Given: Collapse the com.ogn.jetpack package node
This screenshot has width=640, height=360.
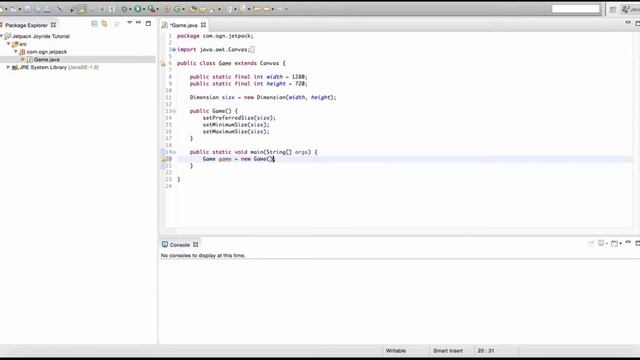Looking at the screenshot, I should pyautogui.click(x=16, y=52).
